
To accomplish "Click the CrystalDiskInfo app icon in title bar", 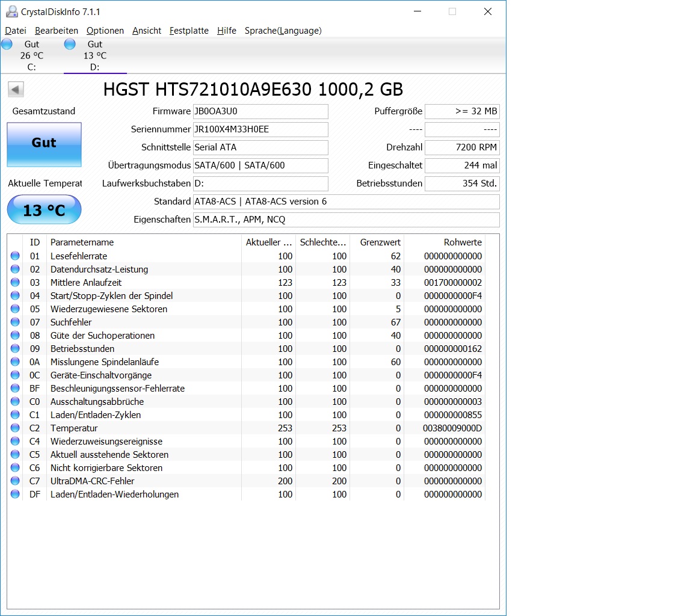I will coord(11,11).
